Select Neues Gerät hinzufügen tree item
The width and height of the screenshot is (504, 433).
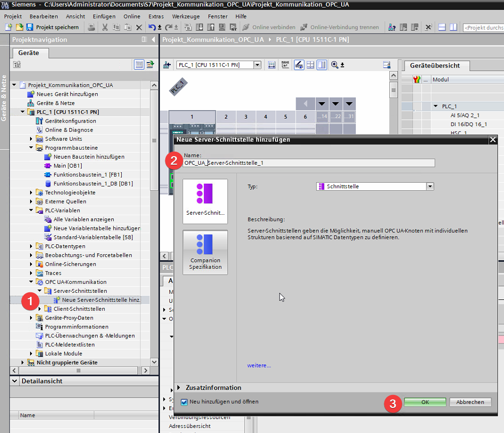pyautogui.click(x=67, y=94)
